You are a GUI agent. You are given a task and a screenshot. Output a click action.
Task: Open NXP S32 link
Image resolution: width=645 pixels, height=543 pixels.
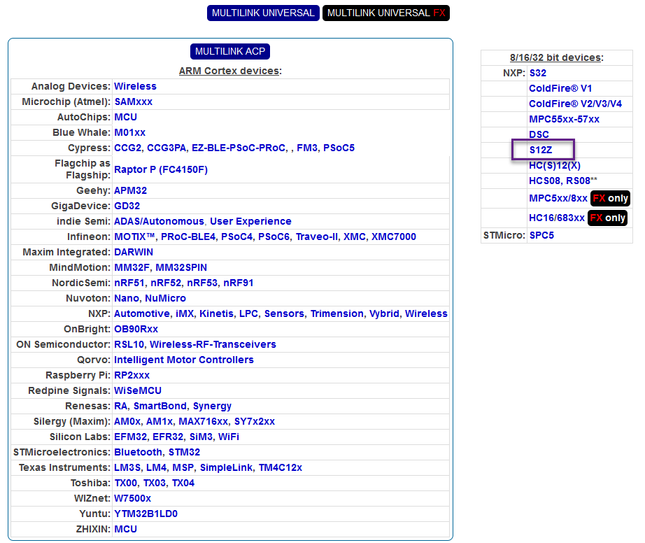coord(538,73)
